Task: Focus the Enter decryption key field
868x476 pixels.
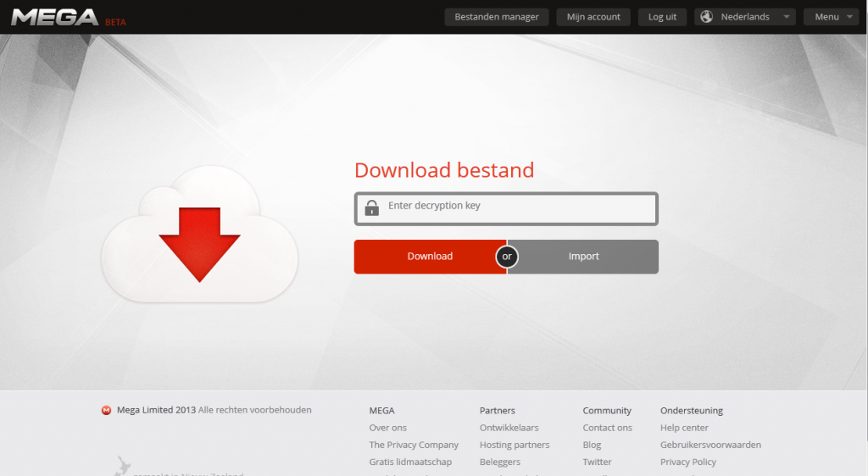Action: (517, 207)
